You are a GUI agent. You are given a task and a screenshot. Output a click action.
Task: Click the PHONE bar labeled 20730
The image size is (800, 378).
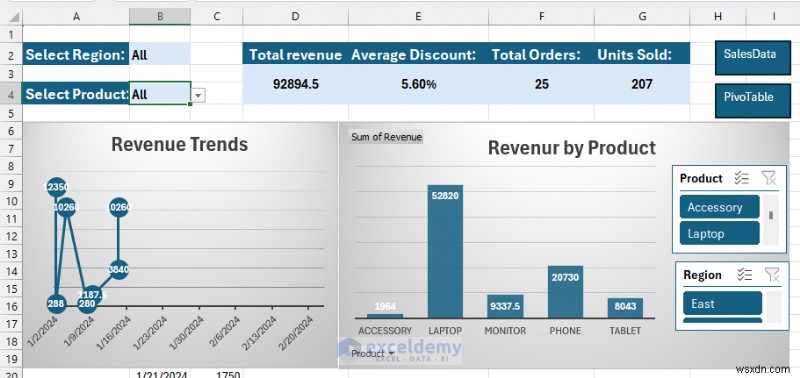(x=565, y=292)
